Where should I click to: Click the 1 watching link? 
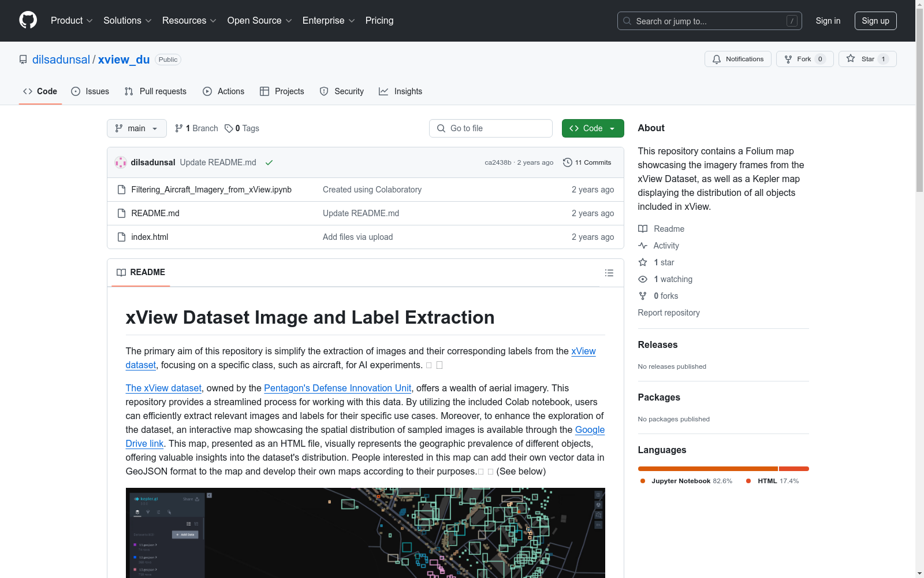[672, 279]
